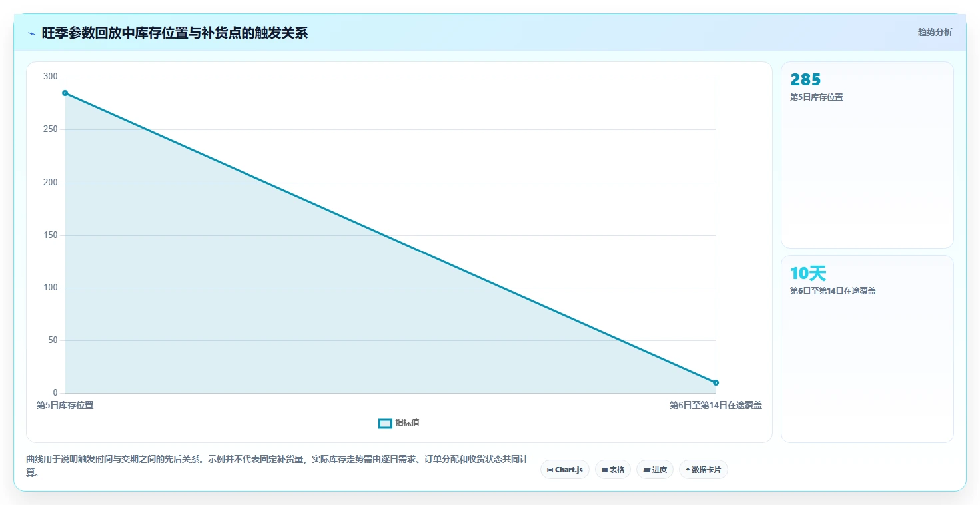Click the 数据卡片 tag
980x505 pixels.
[703, 470]
